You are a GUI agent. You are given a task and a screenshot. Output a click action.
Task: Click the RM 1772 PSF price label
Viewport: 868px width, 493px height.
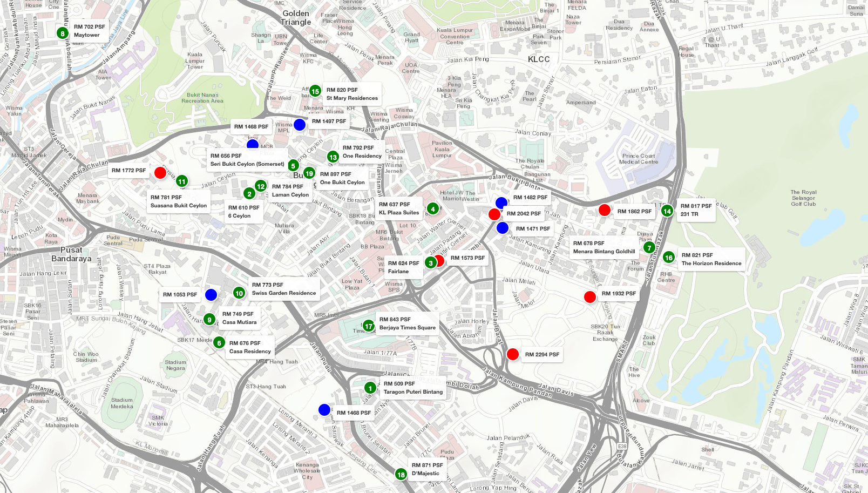[x=128, y=171]
